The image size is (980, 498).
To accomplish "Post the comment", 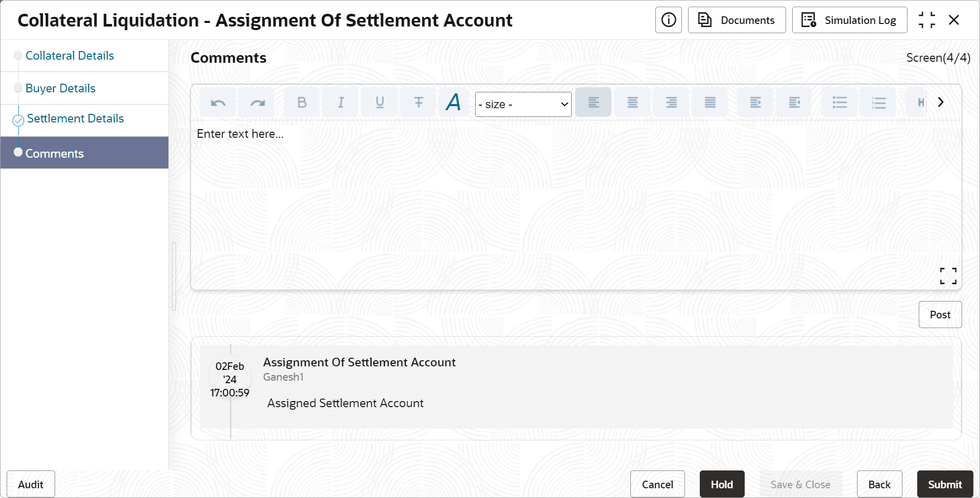I will pos(940,315).
